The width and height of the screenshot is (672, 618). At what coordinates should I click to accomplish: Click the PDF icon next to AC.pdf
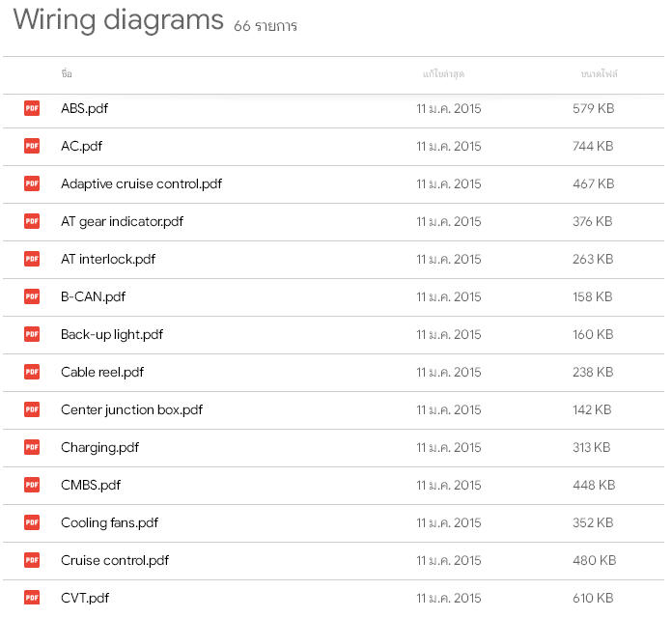(32, 146)
